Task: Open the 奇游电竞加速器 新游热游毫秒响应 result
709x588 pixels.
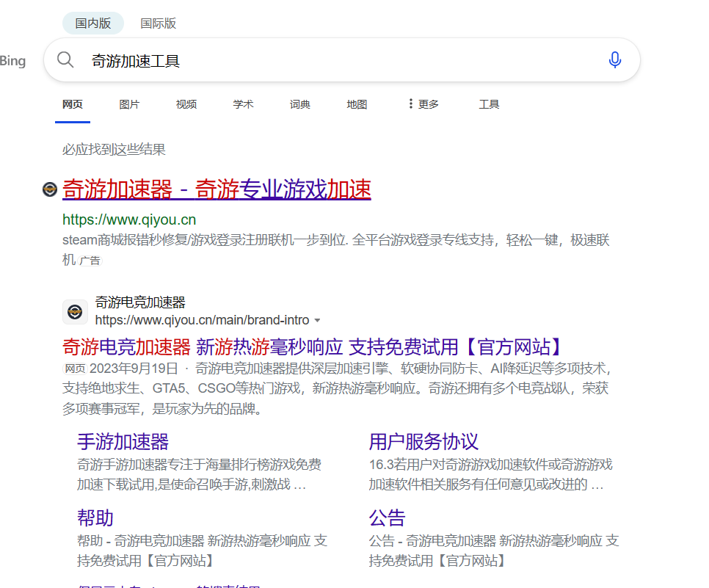Action: (x=313, y=347)
